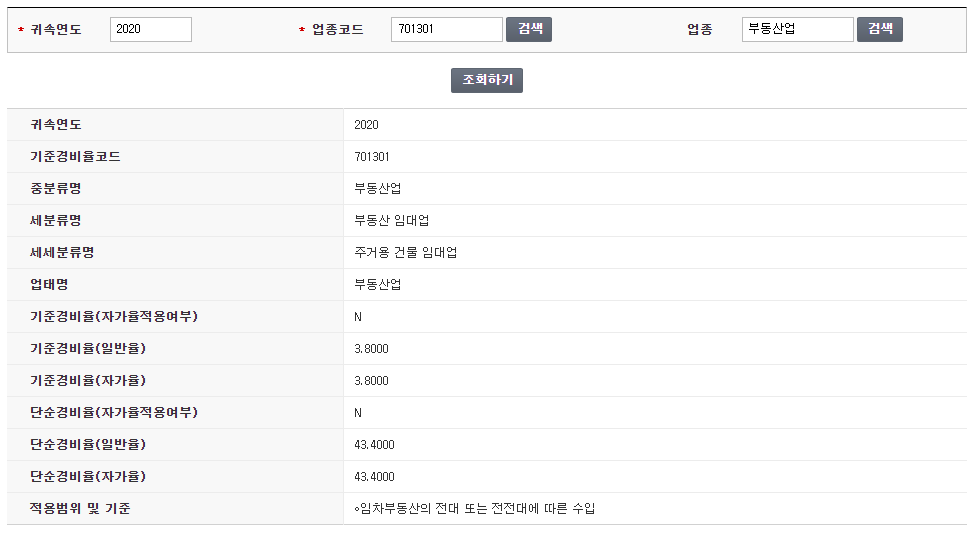Select the 기준경비율코드 value 701301 in table
978x535 pixels.
coord(372,157)
